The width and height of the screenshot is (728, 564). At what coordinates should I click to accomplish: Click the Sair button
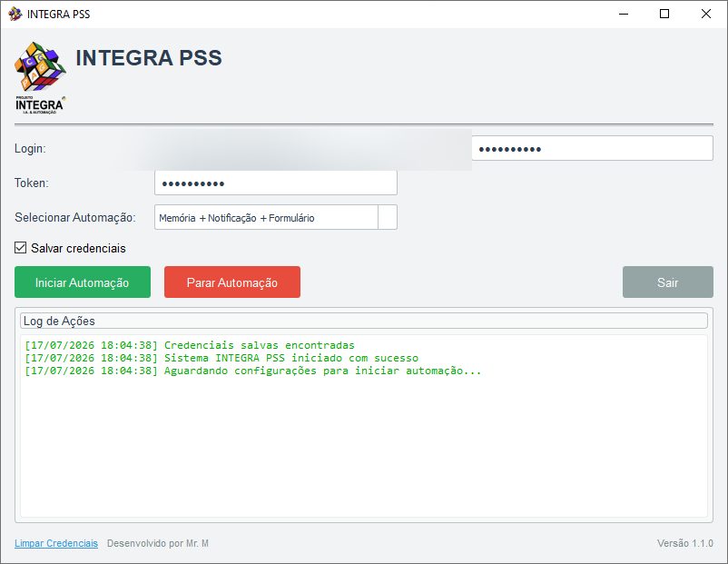click(x=668, y=282)
